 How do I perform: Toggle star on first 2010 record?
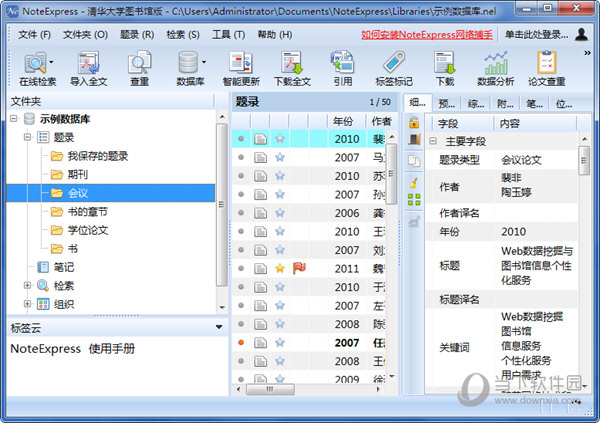(x=280, y=139)
